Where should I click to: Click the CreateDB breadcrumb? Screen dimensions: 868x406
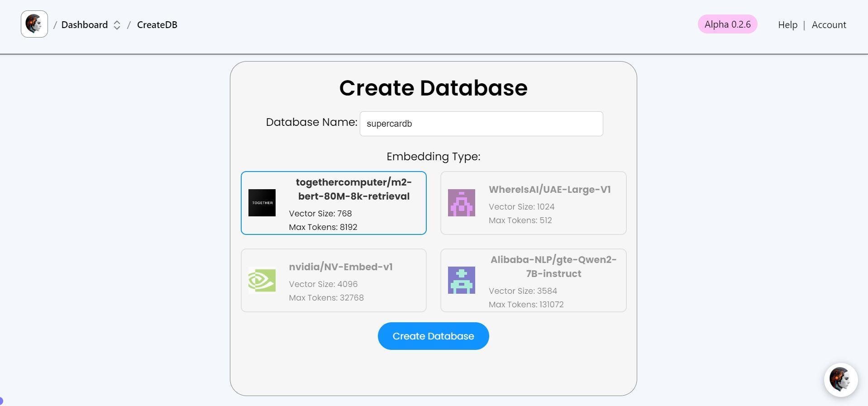tap(157, 25)
